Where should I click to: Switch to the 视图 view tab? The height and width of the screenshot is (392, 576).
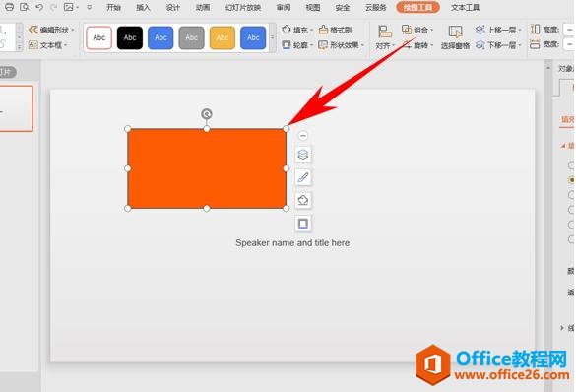click(x=313, y=7)
